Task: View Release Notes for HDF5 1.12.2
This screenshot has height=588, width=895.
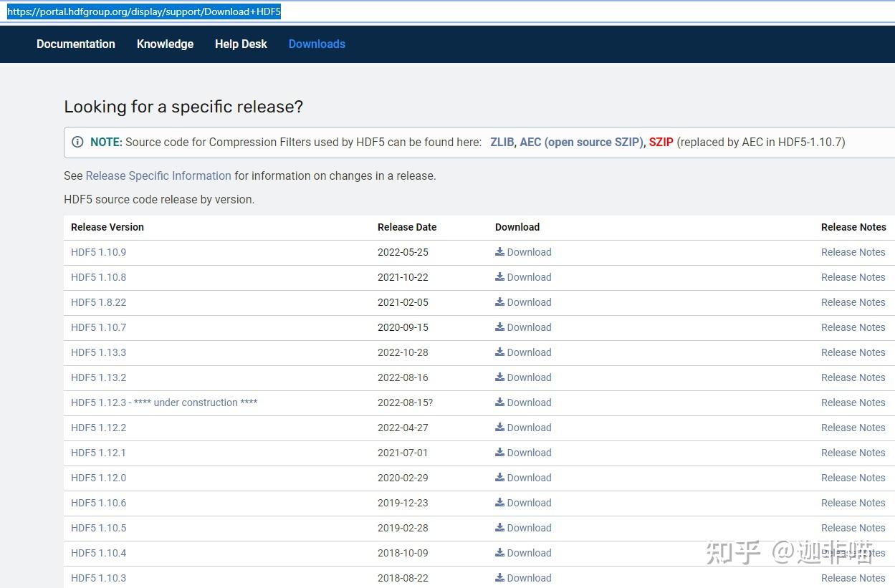Action: pyautogui.click(x=853, y=428)
